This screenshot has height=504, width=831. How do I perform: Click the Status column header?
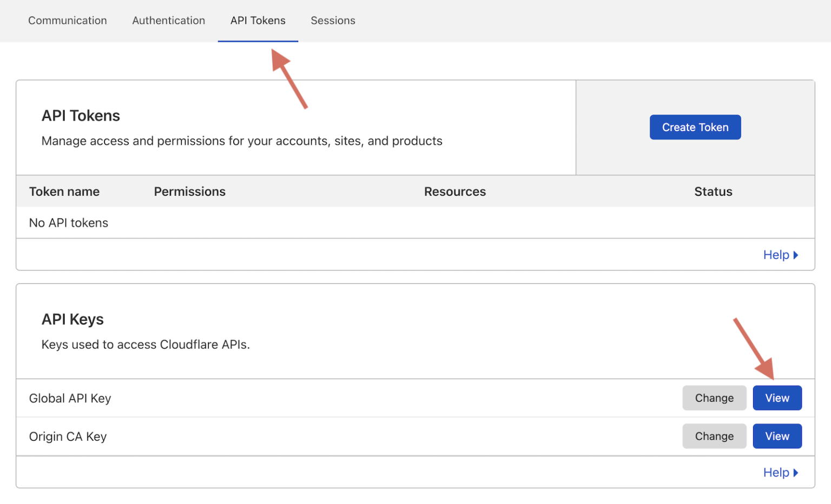point(713,191)
